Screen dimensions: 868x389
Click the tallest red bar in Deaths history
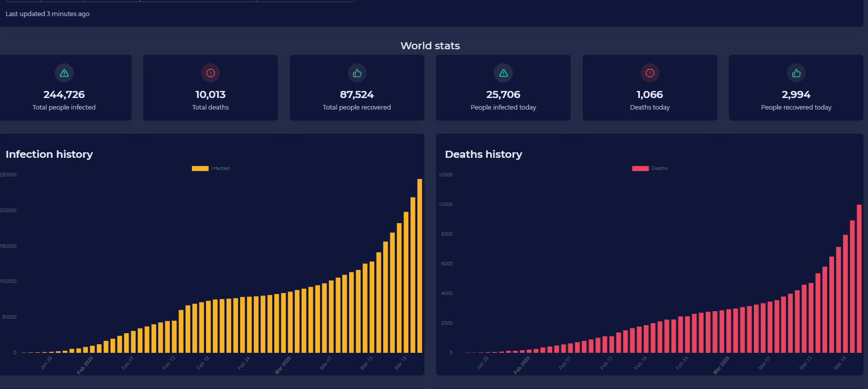tap(859, 278)
